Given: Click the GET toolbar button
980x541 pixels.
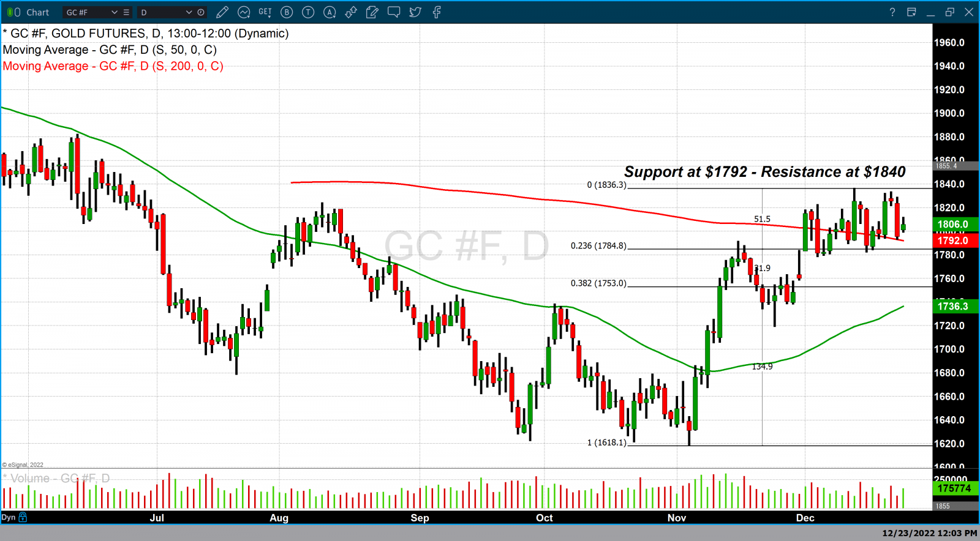Looking at the screenshot, I should click(x=265, y=12).
